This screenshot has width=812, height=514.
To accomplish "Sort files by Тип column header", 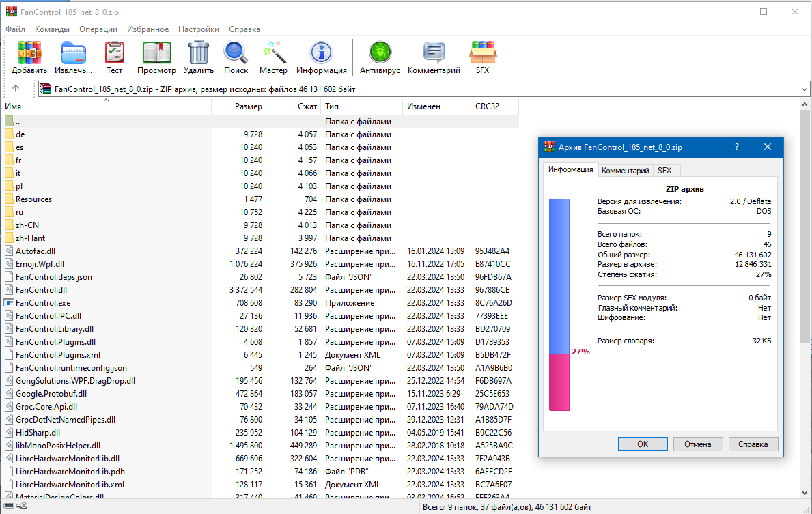I will [362, 106].
